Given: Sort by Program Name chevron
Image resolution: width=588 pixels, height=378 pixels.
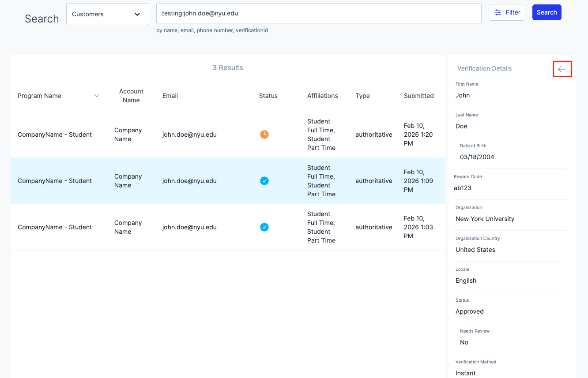Looking at the screenshot, I should pyautogui.click(x=97, y=96).
